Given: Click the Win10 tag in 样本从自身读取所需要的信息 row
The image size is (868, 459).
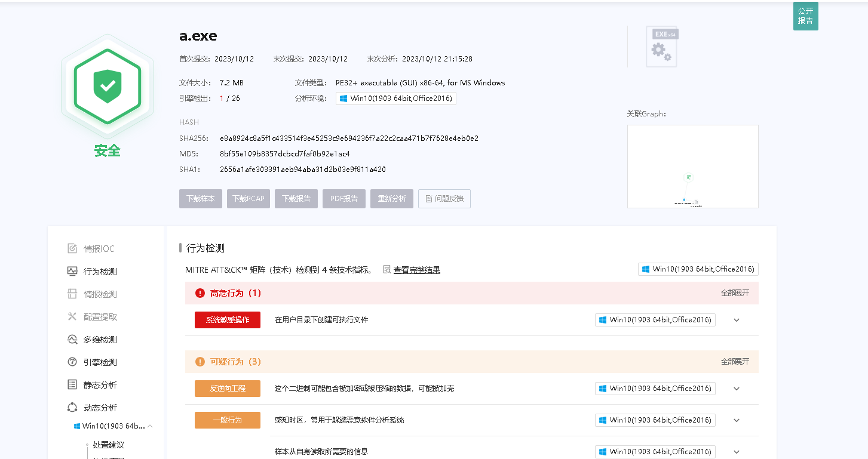Looking at the screenshot, I should click(x=655, y=452).
